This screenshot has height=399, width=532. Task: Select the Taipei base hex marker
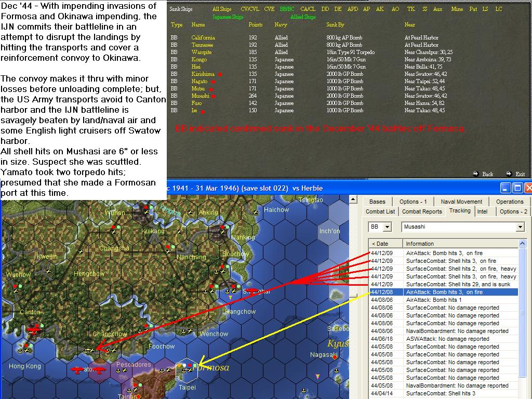coord(187,369)
